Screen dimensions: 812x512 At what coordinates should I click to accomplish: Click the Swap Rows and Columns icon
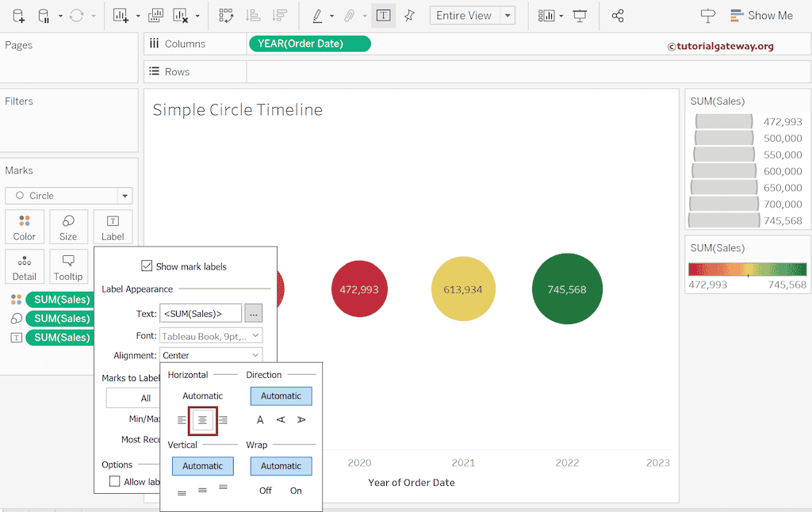pyautogui.click(x=226, y=16)
